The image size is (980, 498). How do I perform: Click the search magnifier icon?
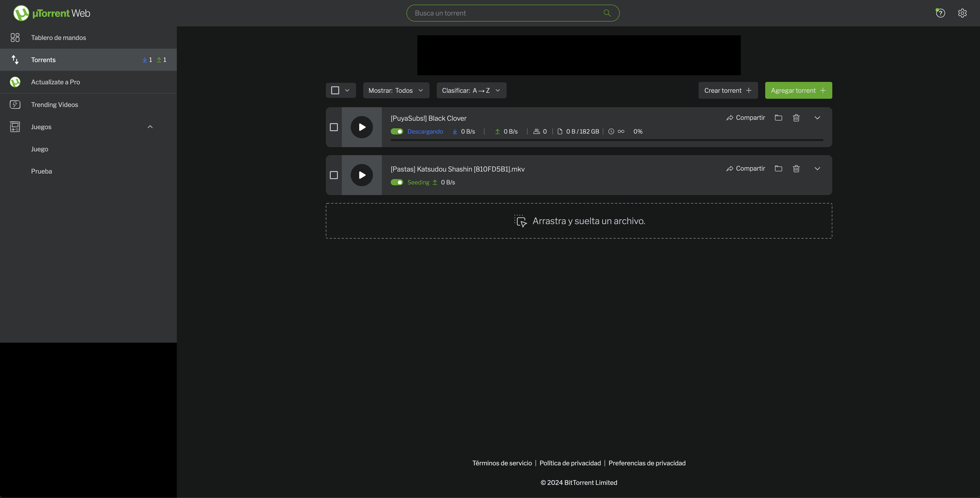[607, 13]
